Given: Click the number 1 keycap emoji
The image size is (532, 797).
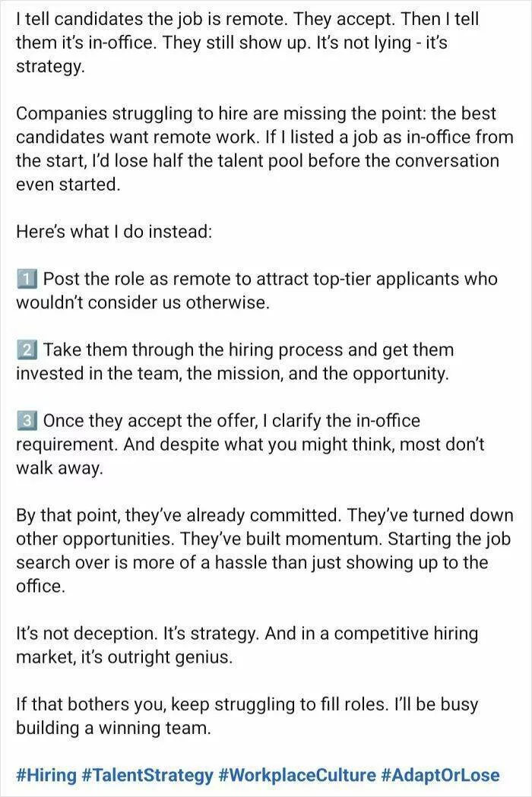Looking at the screenshot, I should 25,279.
